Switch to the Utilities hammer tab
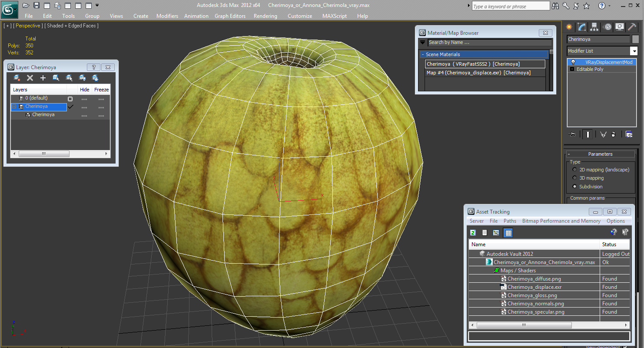The width and height of the screenshot is (644, 348). click(x=632, y=27)
